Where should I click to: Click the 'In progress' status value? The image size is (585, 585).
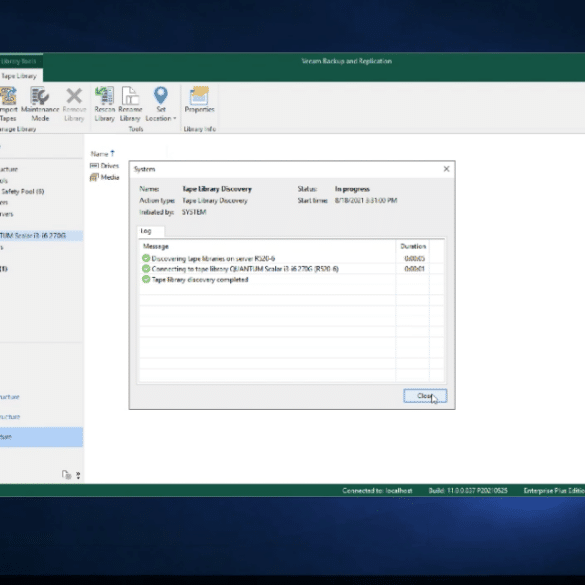coord(352,189)
